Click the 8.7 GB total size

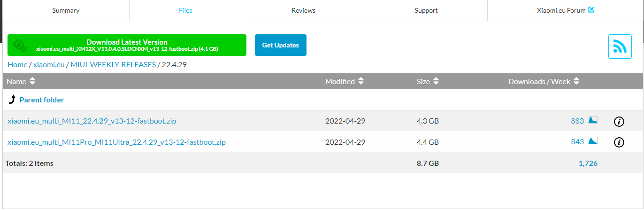[x=428, y=163]
